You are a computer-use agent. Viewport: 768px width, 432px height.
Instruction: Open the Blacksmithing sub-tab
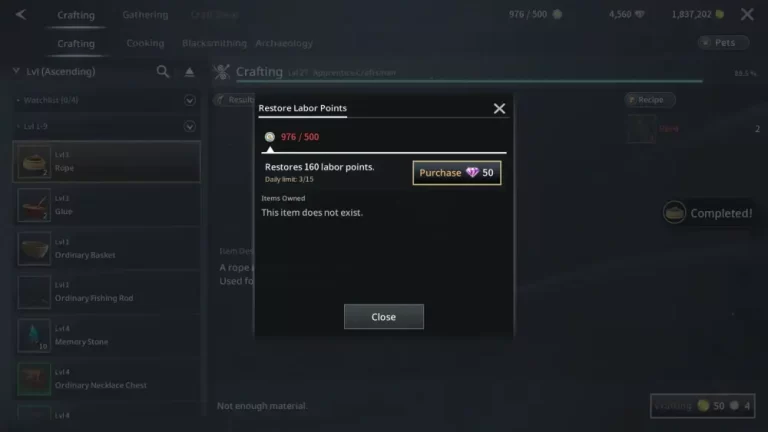coord(214,43)
